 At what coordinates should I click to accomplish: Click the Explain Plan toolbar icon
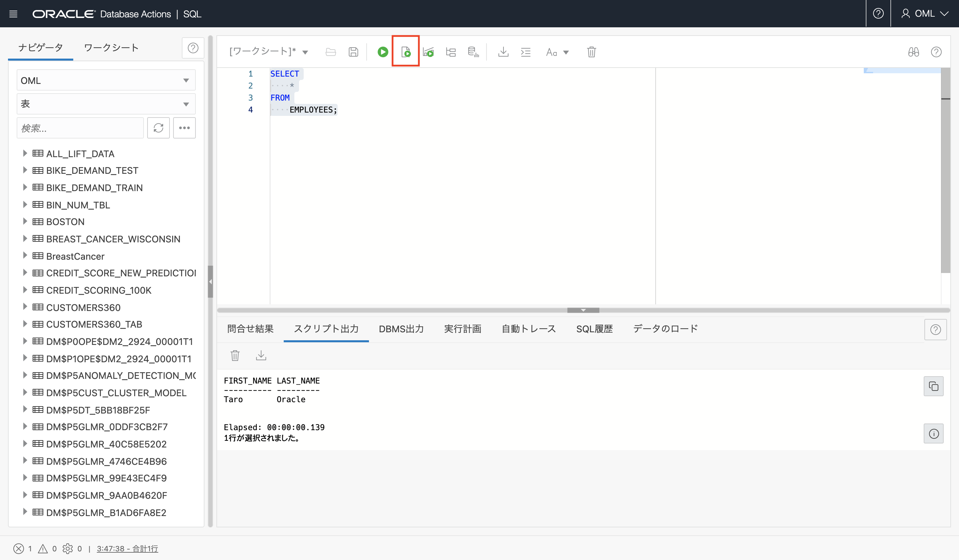(451, 52)
